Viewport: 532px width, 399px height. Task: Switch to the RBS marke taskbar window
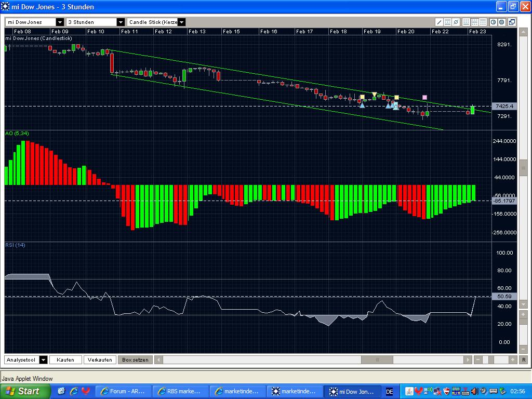(x=180, y=391)
